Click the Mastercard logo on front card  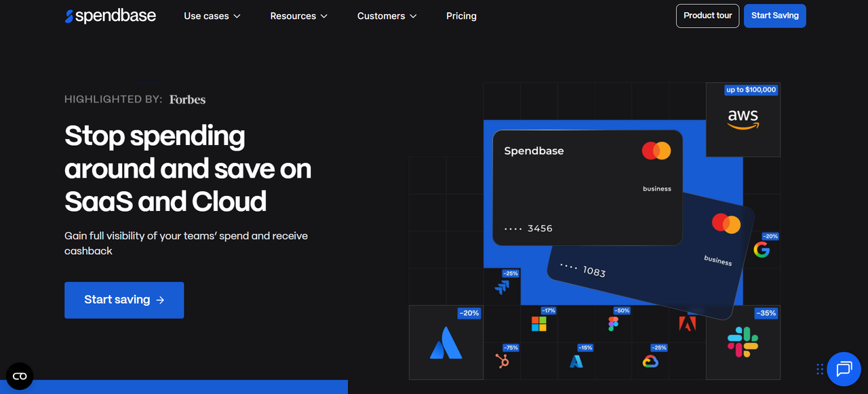656,151
